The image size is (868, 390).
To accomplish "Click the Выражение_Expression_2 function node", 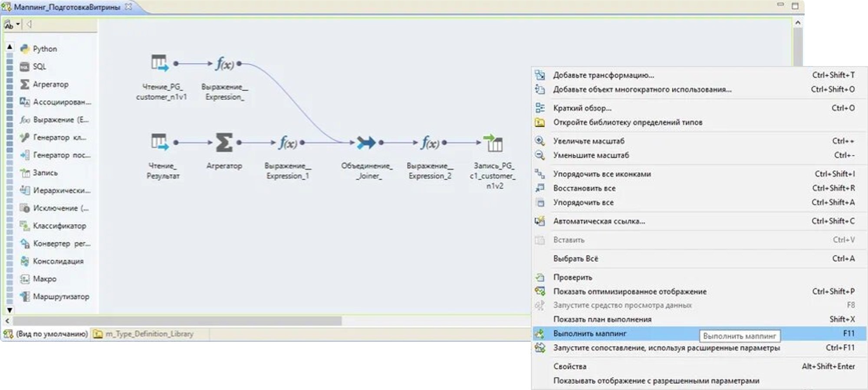I will (430, 143).
